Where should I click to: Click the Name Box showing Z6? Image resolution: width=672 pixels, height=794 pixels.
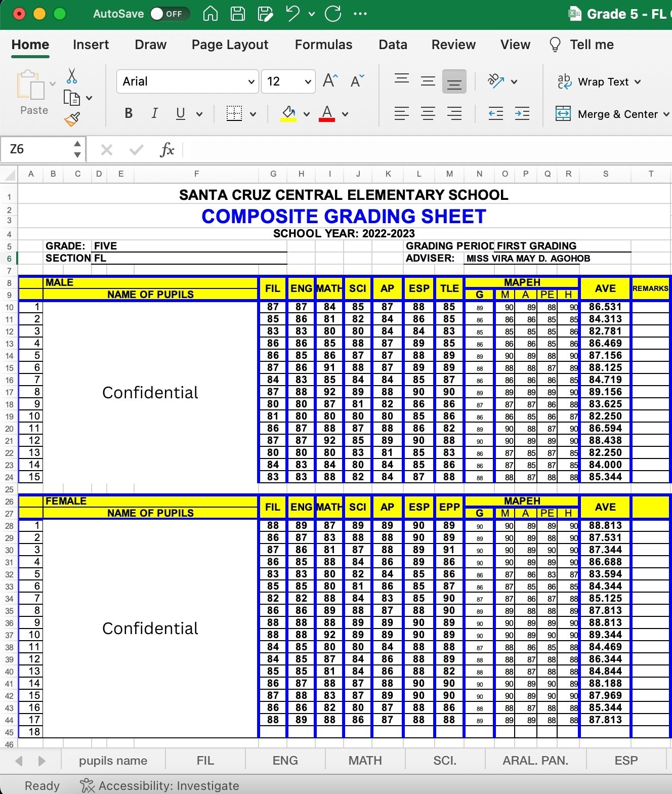43,149
